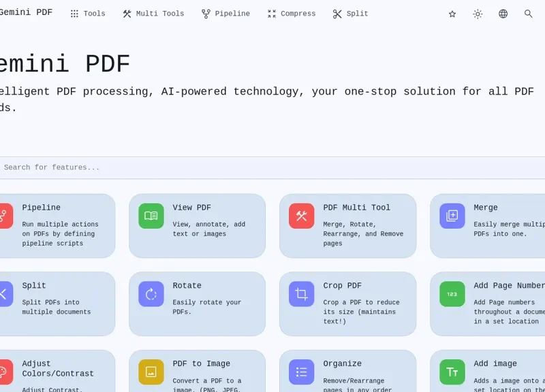Viewport: 545px width, 392px height.
Task: Open the Adjust Colors/Contrast card title
Action: (58, 369)
